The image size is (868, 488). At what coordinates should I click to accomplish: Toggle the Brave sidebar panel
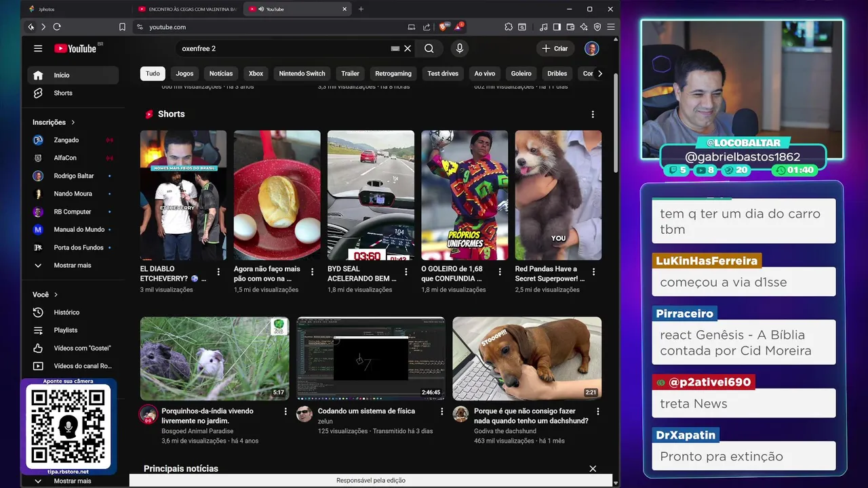coord(557,27)
